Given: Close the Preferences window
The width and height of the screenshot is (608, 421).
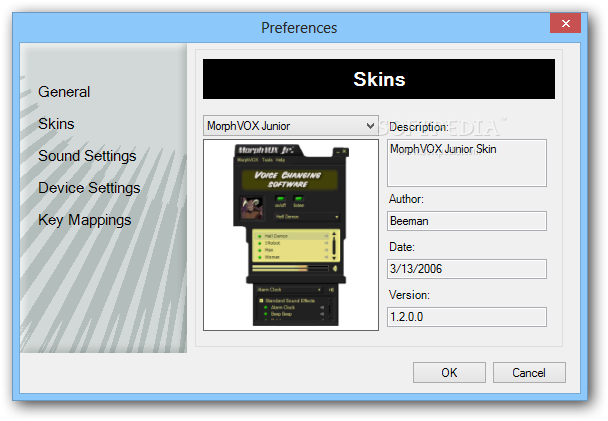Looking at the screenshot, I should tap(565, 23).
